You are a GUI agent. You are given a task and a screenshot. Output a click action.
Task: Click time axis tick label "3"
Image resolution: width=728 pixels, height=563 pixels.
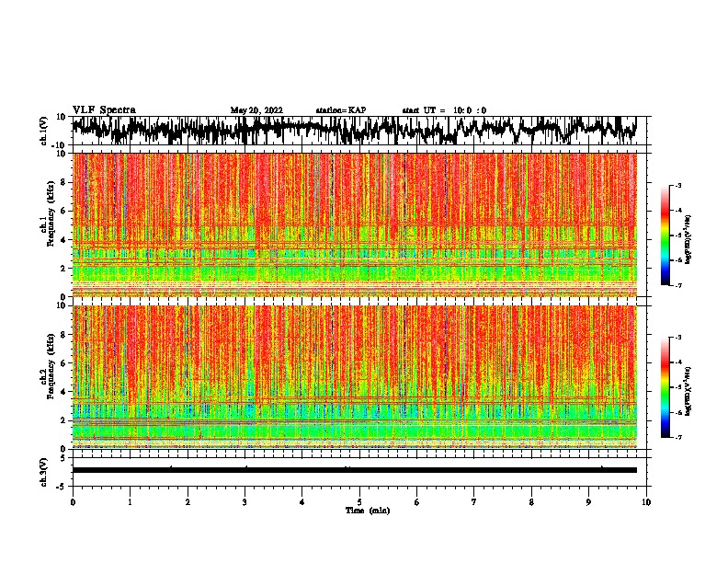coord(245,502)
